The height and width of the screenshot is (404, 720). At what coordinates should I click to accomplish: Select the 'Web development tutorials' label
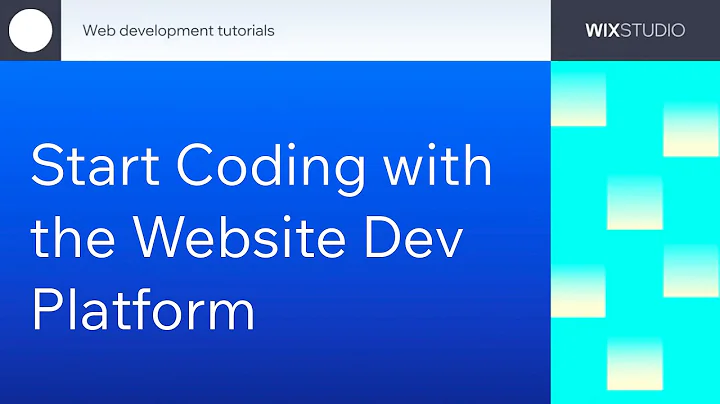click(x=179, y=31)
